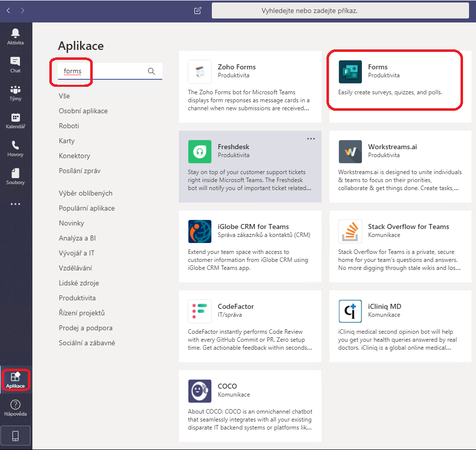Click the search magnifier icon

pyautogui.click(x=151, y=71)
